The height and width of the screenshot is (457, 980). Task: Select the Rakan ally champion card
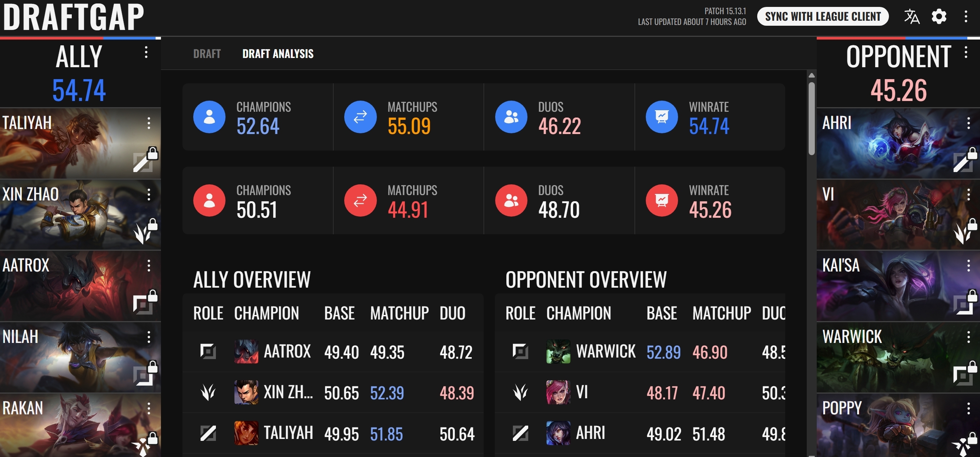coord(80,425)
